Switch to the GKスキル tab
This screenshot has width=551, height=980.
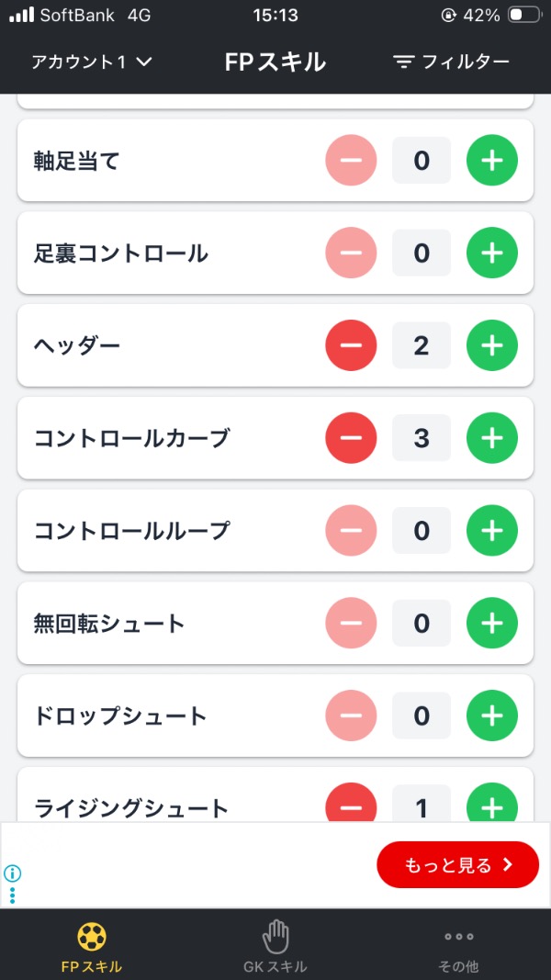pos(275,947)
